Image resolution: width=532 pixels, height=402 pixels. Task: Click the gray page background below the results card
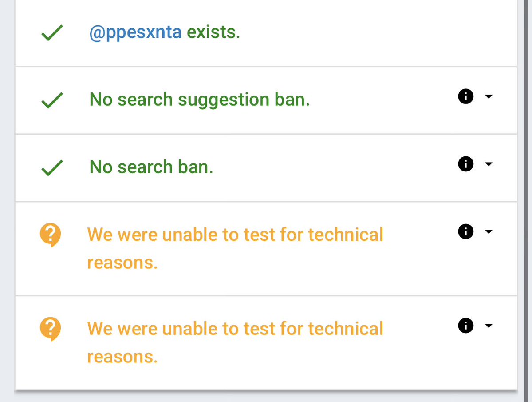click(x=266, y=397)
